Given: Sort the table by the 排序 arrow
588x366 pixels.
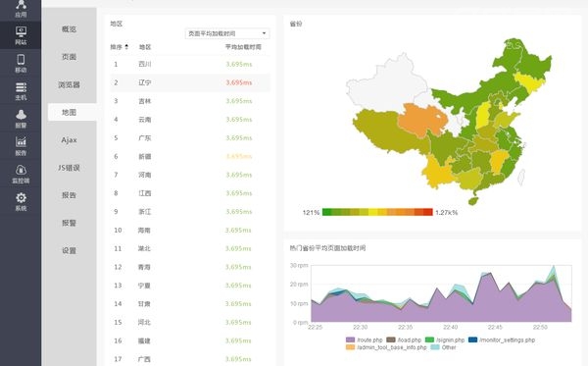Looking at the screenshot, I should [x=126, y=46].
